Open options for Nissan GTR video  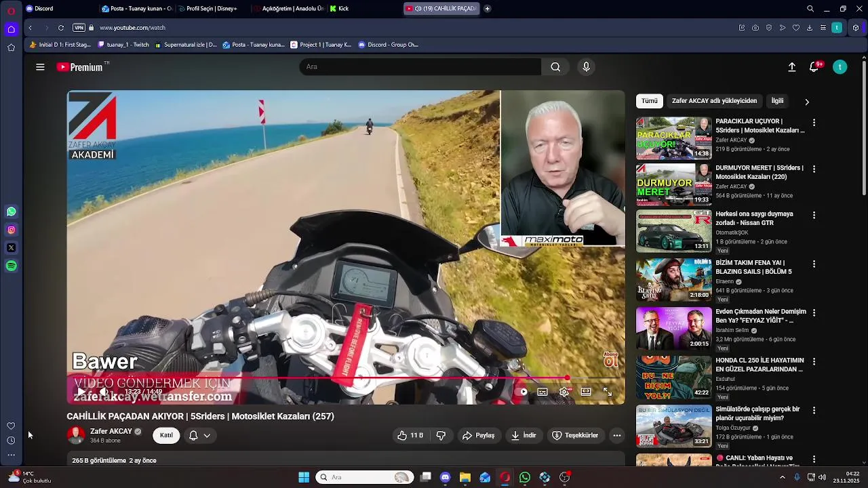tap(814, 215)
